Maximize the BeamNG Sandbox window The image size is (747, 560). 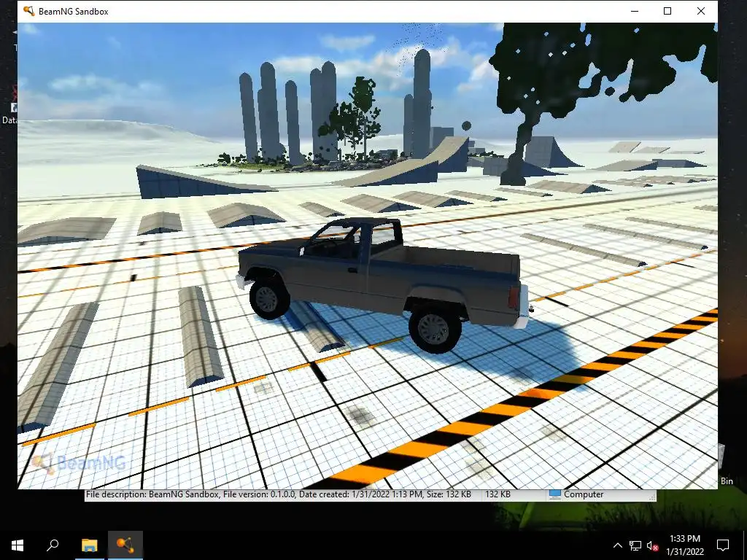coord(667,11)
